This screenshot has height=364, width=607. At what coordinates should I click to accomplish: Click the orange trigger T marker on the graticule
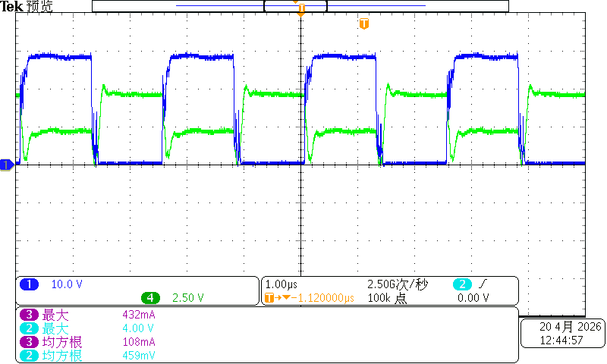[x=364, y=24]
